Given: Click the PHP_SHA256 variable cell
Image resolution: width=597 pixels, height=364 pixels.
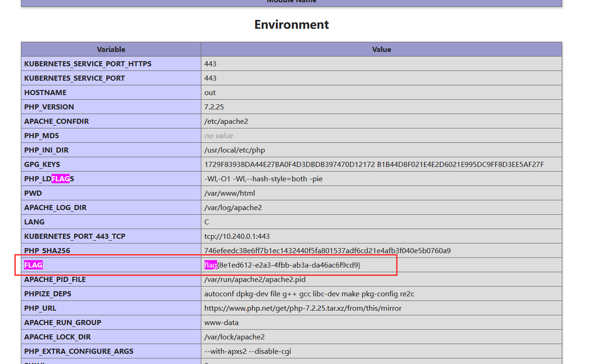Looking at the screenshot, I should [111, 250].
